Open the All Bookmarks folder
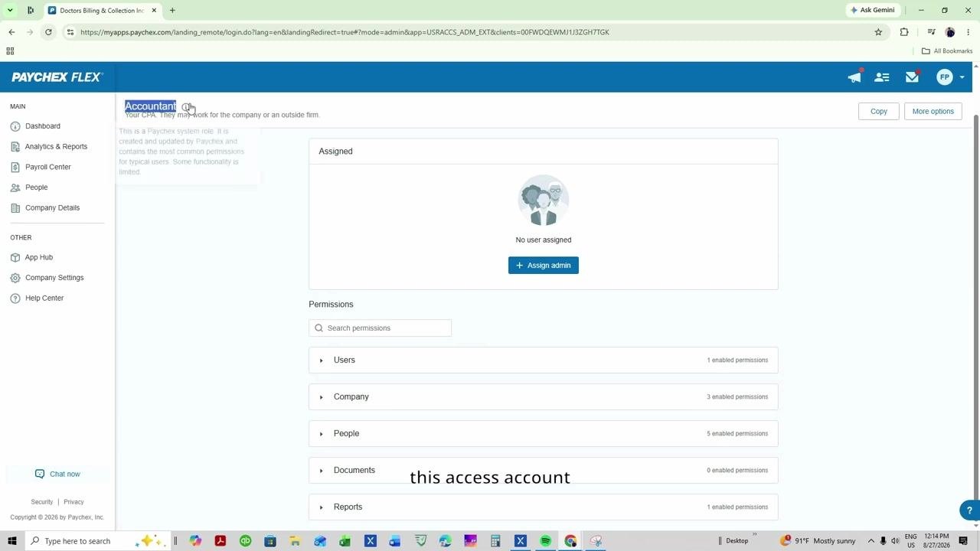This screenshot has height=551, width=980. click(x=947, y=51)
